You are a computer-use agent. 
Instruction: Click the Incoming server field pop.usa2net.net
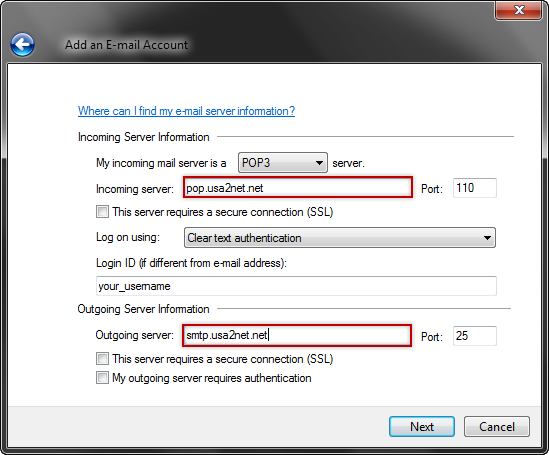pos(298,188)
